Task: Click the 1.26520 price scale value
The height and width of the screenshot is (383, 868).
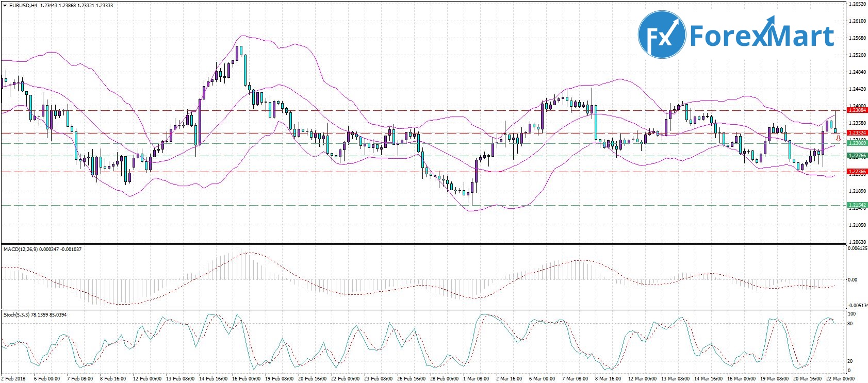Action: (857, 4)
